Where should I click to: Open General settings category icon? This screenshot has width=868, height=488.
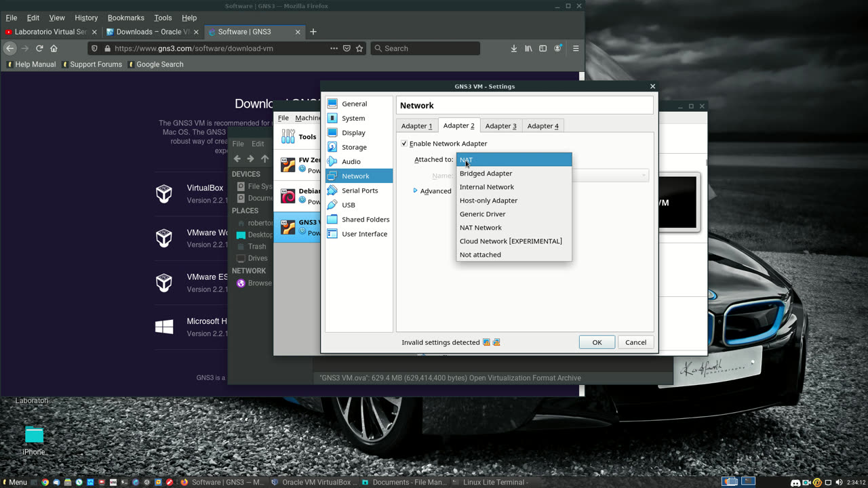point(332,104)
